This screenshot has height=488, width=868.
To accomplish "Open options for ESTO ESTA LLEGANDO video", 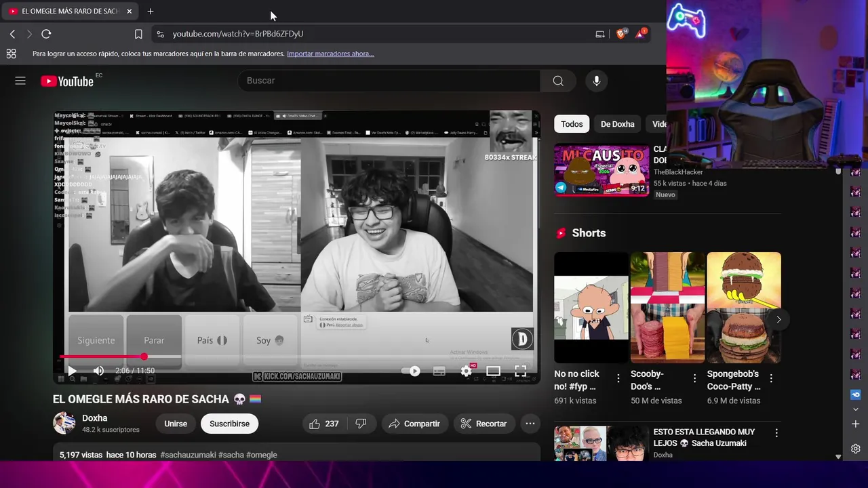I will (x=776, y=433).
